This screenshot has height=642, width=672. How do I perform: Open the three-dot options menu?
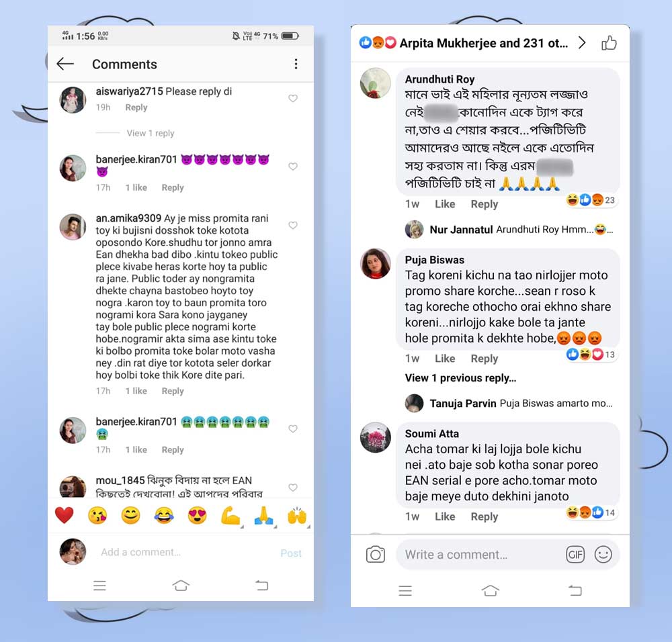(296, 64)
